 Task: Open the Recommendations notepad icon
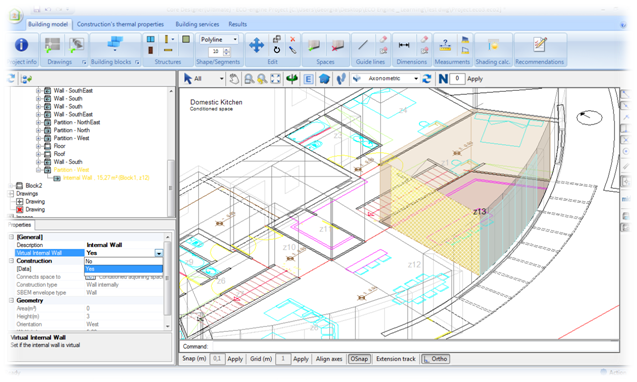coord(540,44)
